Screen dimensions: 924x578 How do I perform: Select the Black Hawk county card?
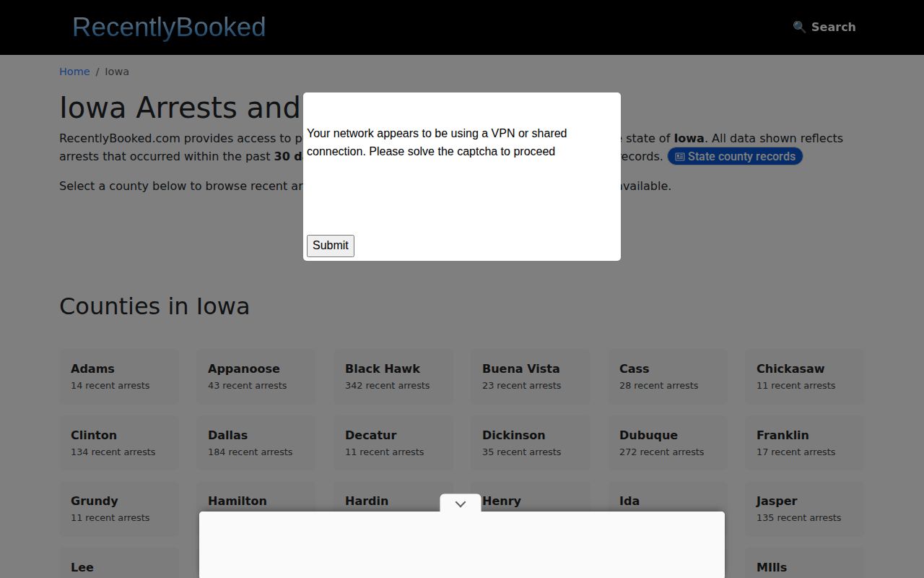click(393, 376)
